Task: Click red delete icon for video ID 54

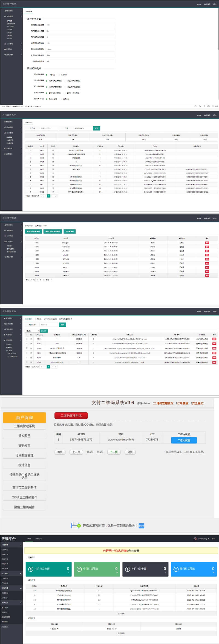Action: [x=214, y=339]
